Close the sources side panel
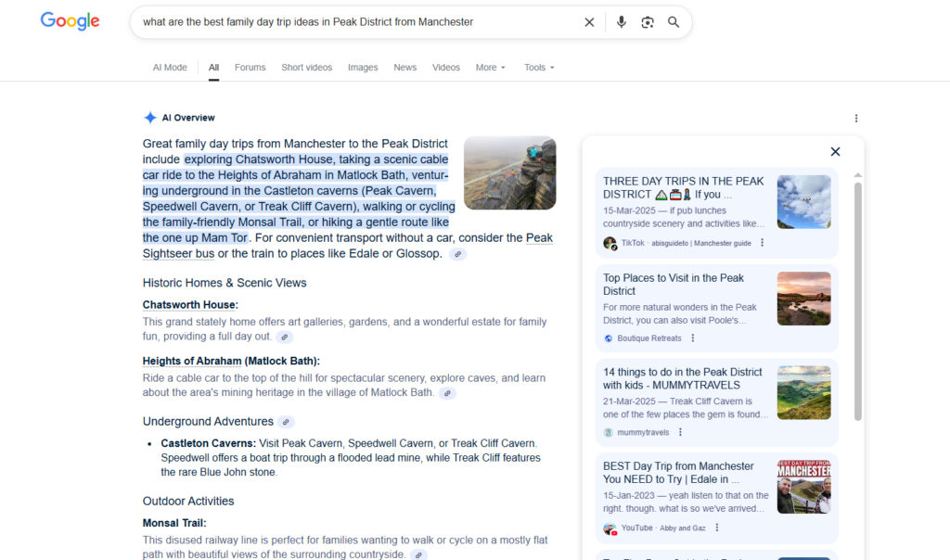The height and width of the screenshot is (560, 950). (835, 151)
